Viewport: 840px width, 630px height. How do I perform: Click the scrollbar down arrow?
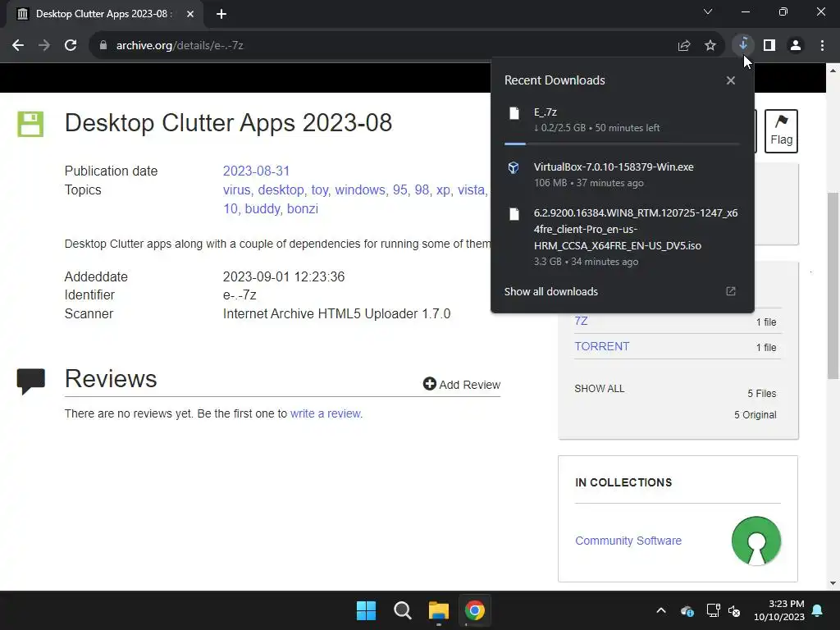[x=833, y=583]
